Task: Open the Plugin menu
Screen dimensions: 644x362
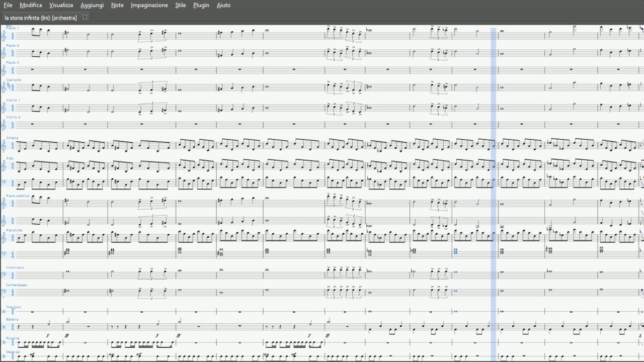Action: (201, 5)
